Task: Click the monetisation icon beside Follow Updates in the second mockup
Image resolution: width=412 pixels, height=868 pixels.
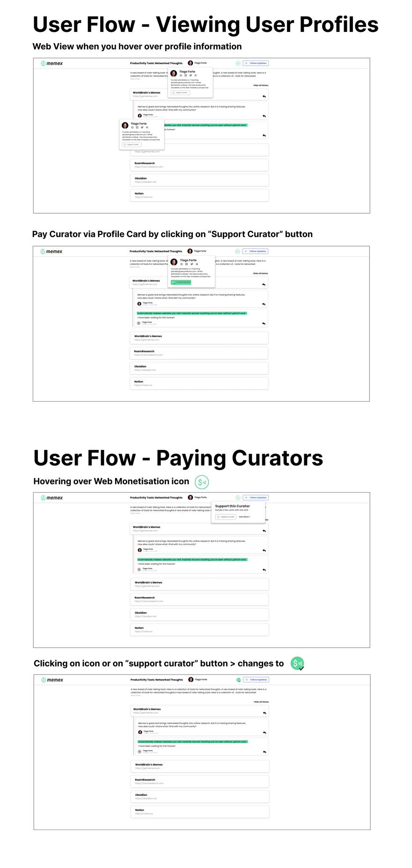Action: click(x=237, y=251)
